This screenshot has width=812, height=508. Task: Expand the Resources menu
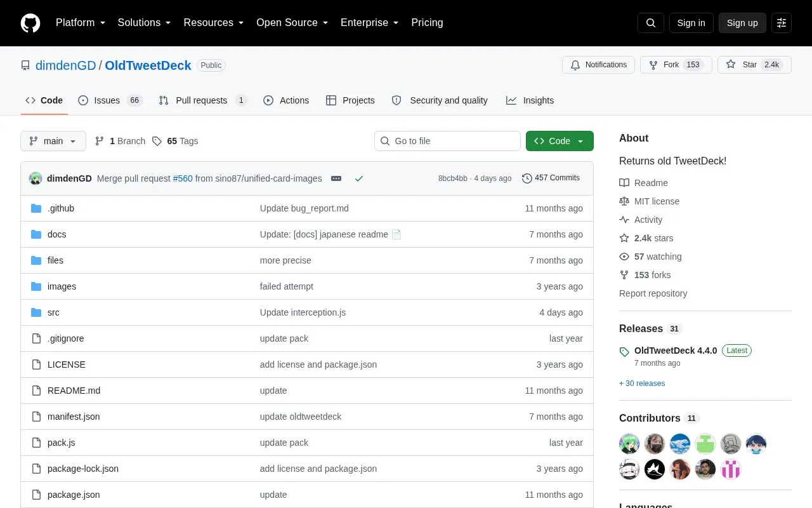click(214, 23)
